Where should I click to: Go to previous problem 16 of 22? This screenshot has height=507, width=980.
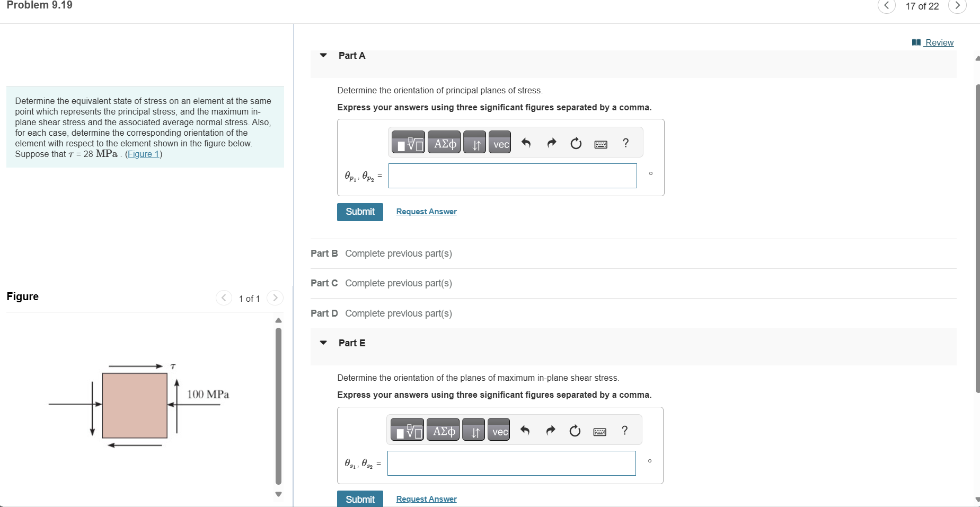[x=887, y=6]
